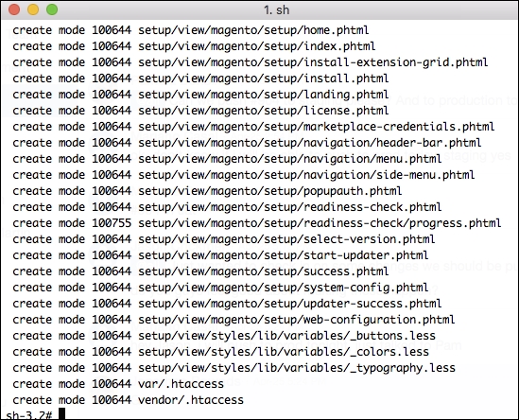This screenshot has width=519, height=420.
Task: Select the setup/install.phtml line
Action: [x=200, y=79]
